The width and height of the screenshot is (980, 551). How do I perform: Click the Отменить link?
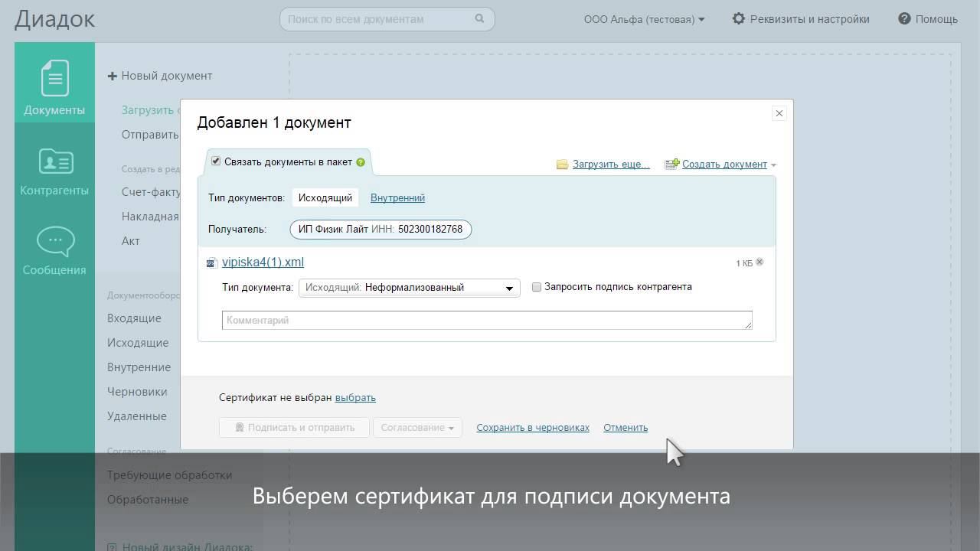626,428
